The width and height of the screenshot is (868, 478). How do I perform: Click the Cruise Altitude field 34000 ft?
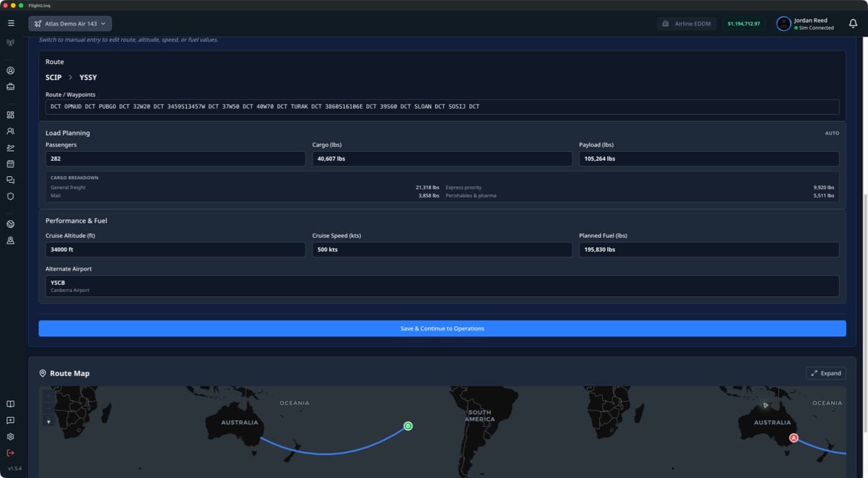coord(175,250)
